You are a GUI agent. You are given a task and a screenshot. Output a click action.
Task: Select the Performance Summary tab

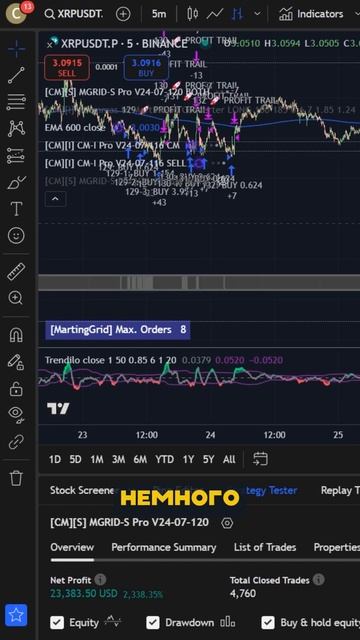tap(164, 547)
